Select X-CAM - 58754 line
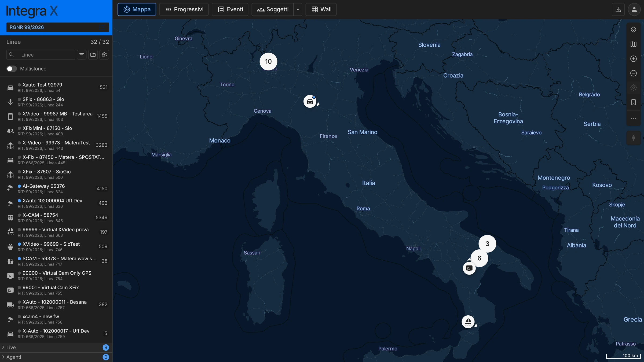This screenshot has width=644, height=362. click(56, 218)
